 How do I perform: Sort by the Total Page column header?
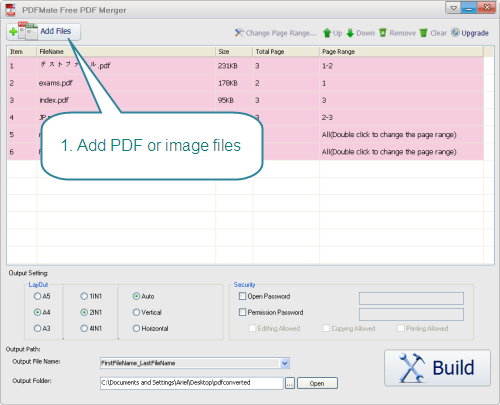(x=286, y=52)
